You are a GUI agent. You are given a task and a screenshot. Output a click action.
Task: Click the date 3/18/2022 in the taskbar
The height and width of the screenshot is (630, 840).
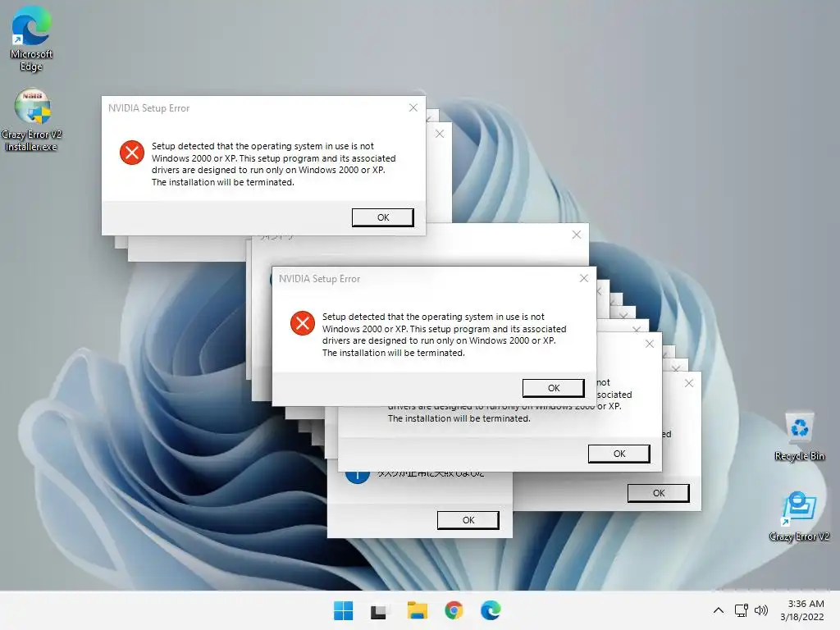(x=802, y=617)
